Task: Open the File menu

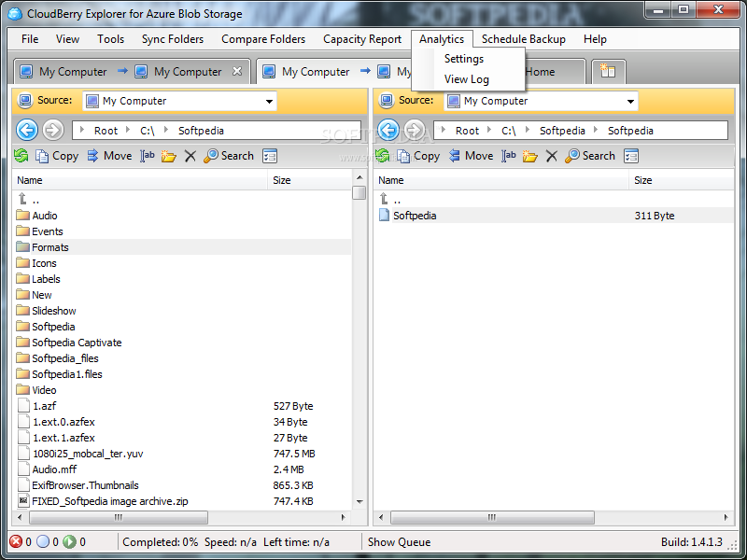Action: tap(30, 39)
